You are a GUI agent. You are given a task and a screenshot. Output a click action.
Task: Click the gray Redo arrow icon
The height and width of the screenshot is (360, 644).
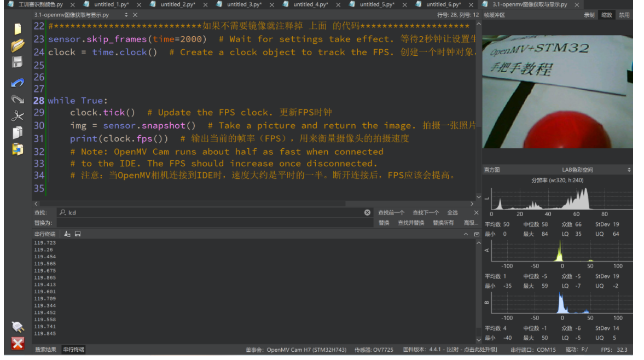[x=18, y=100]
